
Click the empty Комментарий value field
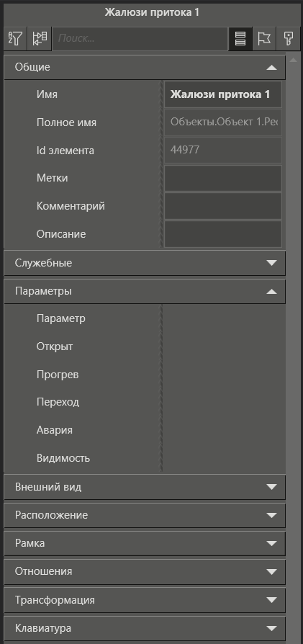[223, 206]
